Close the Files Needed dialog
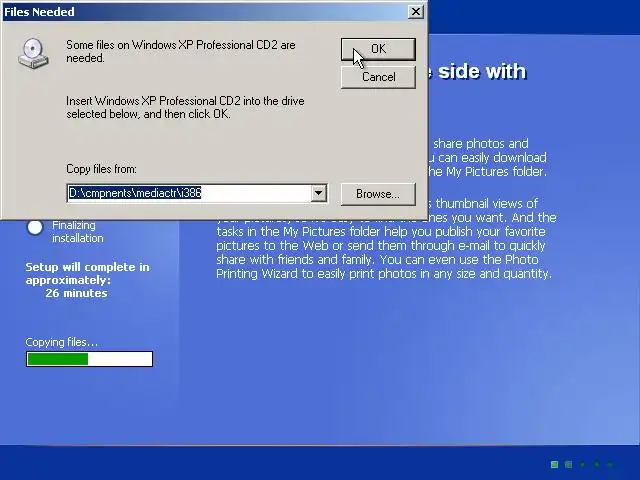Image resolution: width=640 pixels, height=480 pixels. [416, 11]
